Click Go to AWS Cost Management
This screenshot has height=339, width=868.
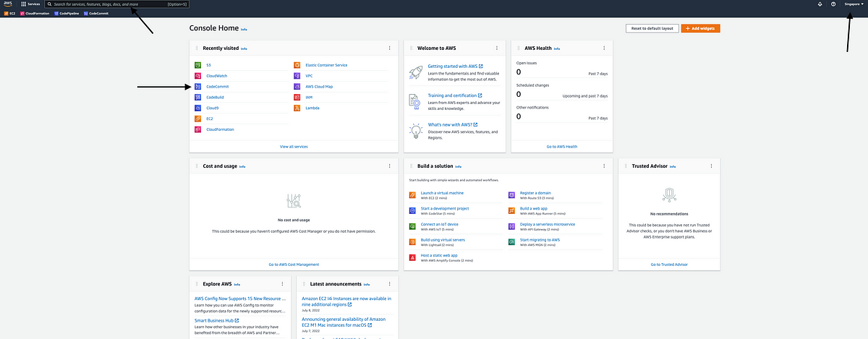(294, 264)
